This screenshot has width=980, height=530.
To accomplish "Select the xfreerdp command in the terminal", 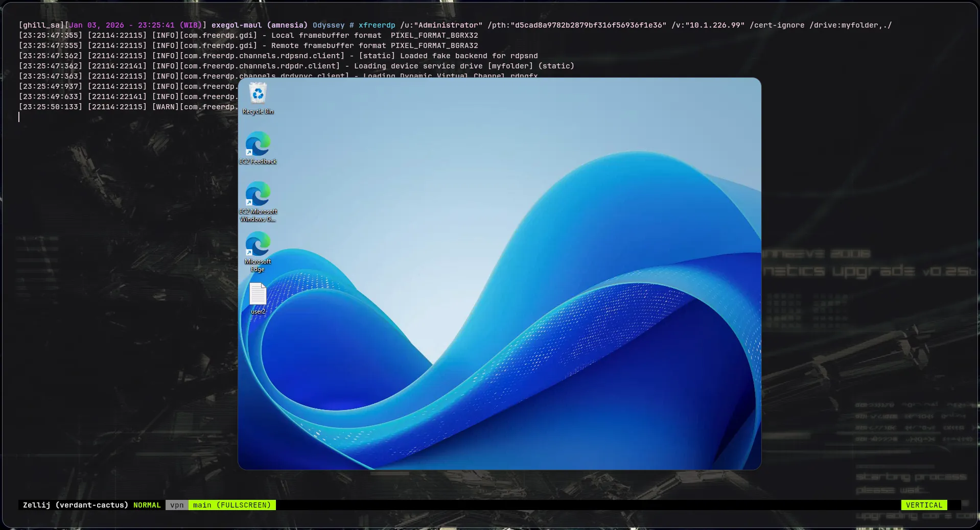I will pos(377,25).
